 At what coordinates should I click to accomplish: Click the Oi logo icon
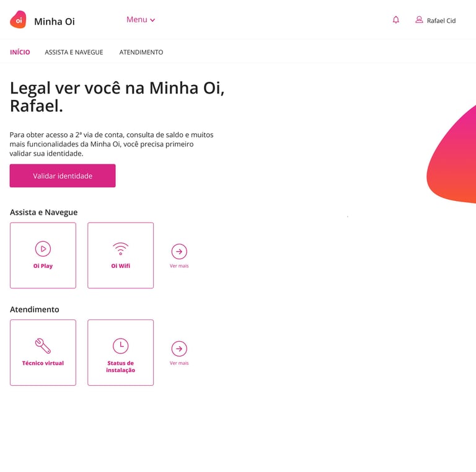18,20
